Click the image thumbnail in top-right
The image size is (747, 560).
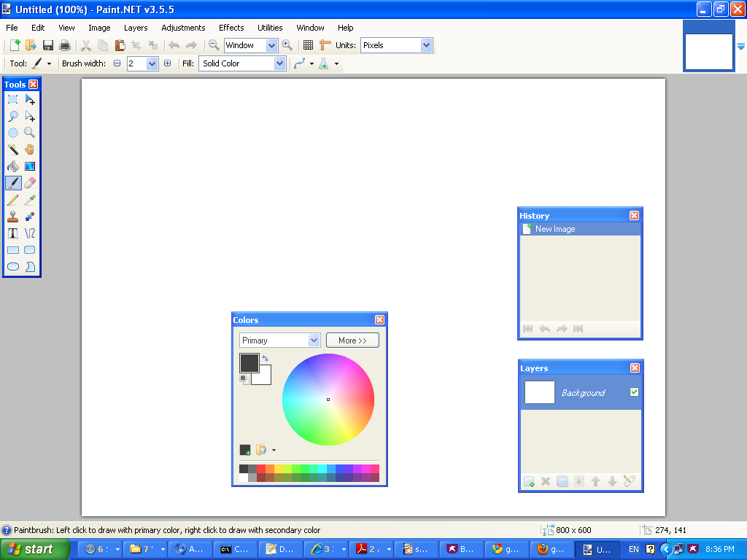(708, 52)
